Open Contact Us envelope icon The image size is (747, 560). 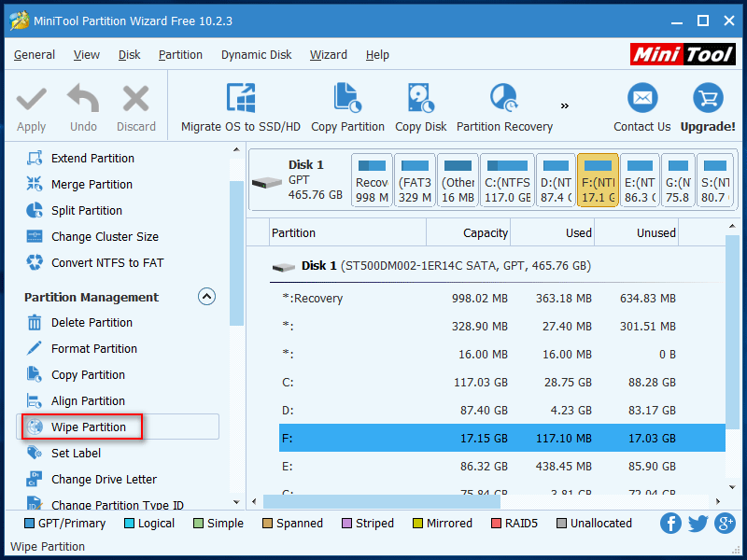pos(641,98)
